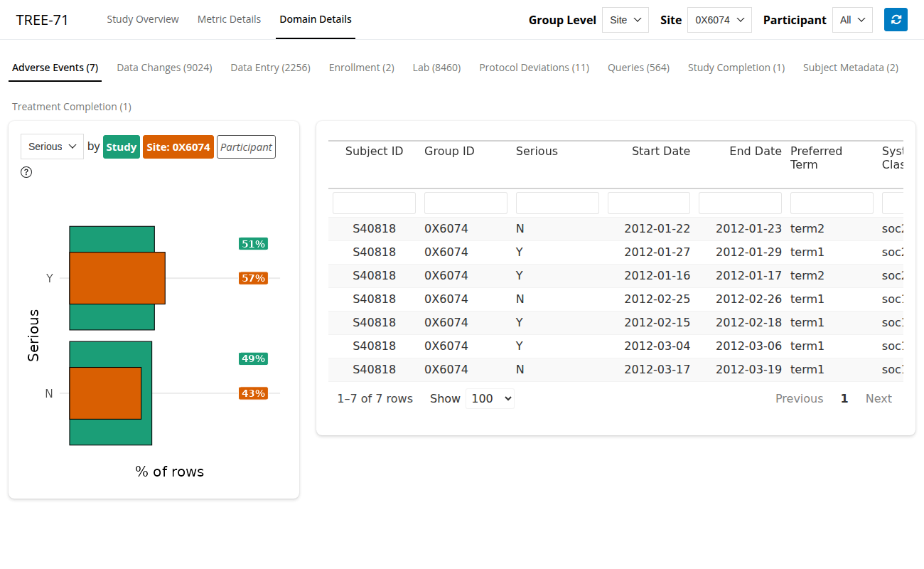This screenshot has width=924, height=569.
Task: Click the help question mark icon
Action: [x=26, y=172]
